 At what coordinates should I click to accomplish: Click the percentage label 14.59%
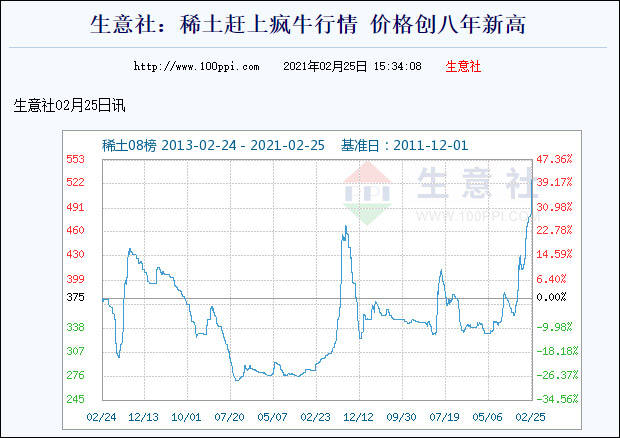tap(554, 254)
